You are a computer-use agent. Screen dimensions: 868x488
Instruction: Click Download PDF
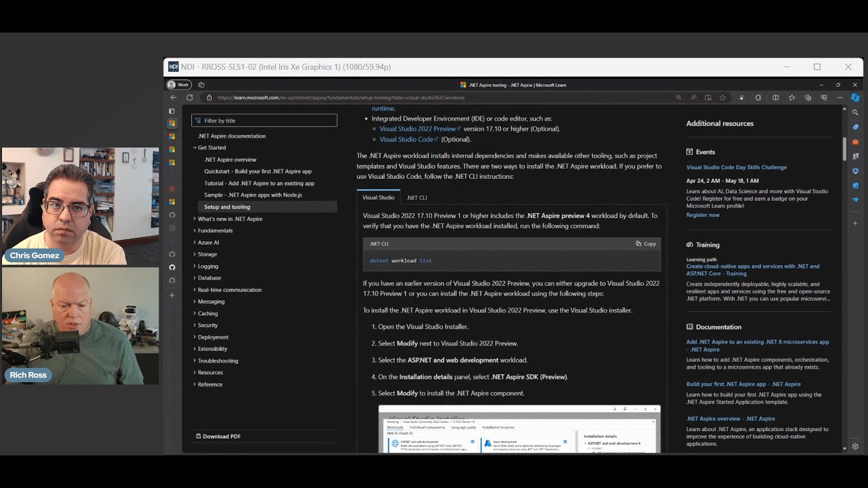point(218,436)
